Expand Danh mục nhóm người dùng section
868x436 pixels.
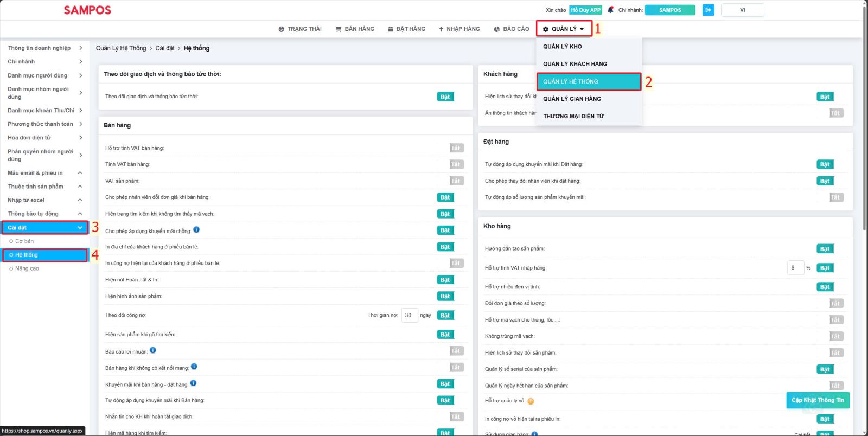coord(45,93)
